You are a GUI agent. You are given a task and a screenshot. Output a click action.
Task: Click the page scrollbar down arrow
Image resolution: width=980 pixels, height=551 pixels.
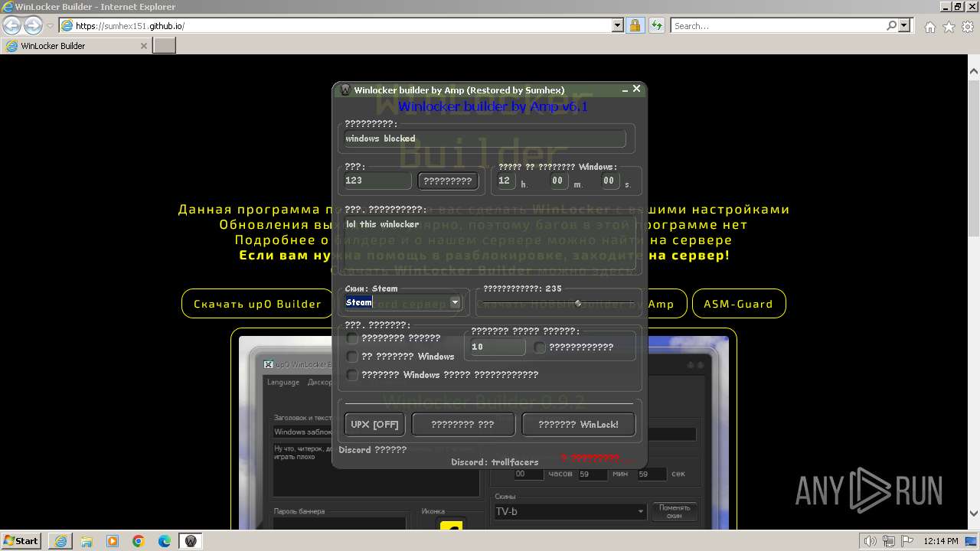coord(974,514)
